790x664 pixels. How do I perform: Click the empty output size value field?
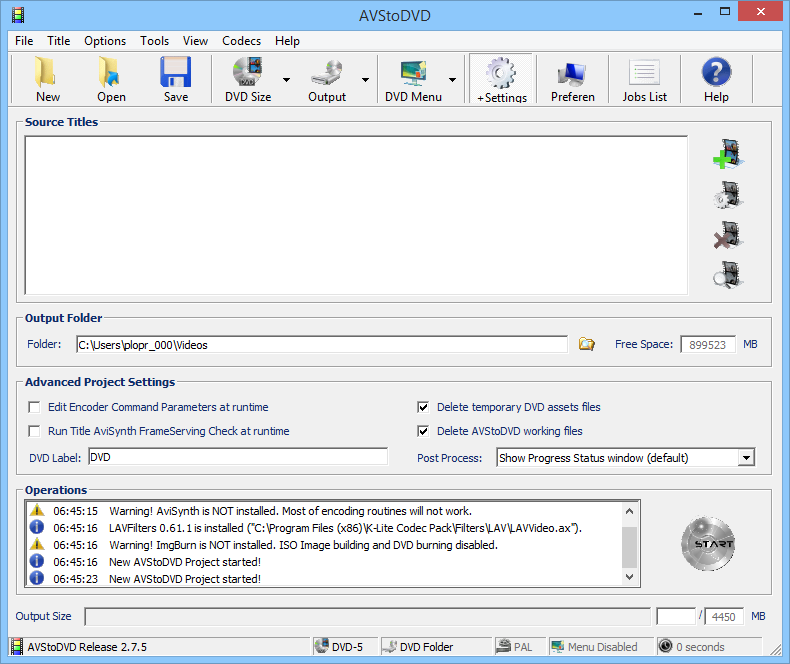(x=676, y=617)
